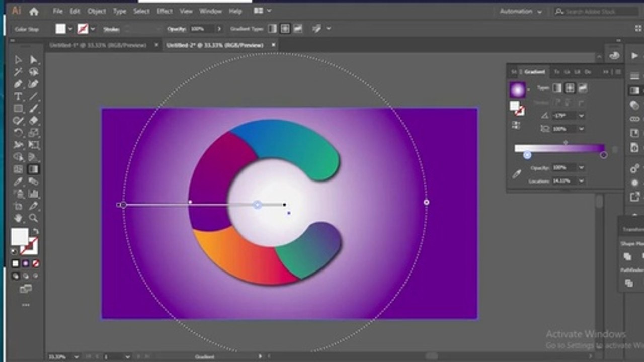This screenshot has height=362, width=644.
Task: Click the purple gradient end stop
Action: pos(603,155)
